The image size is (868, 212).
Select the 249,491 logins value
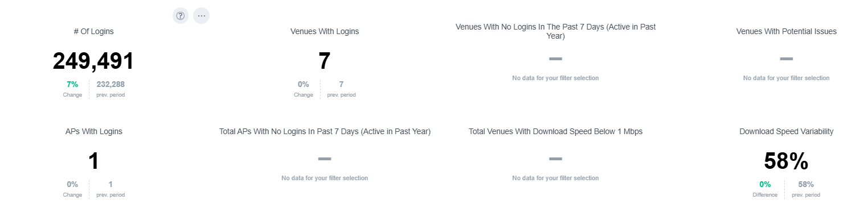[x=93, y=61]
